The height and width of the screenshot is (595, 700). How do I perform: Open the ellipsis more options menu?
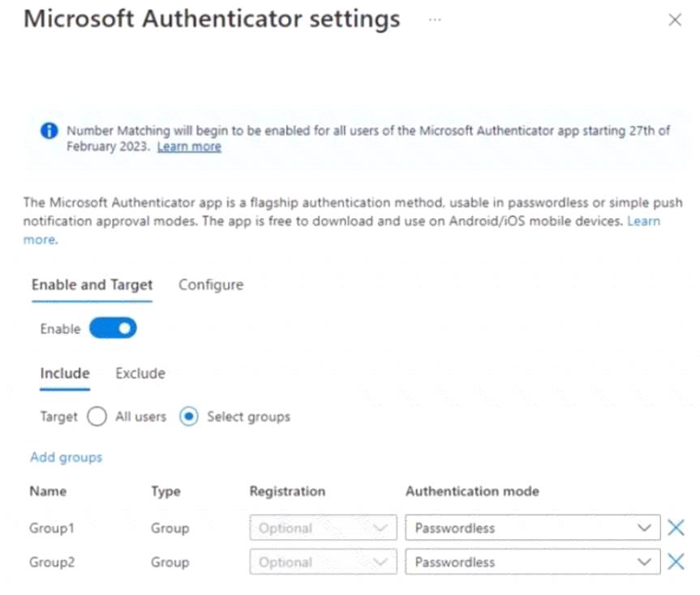coord(435,19)
